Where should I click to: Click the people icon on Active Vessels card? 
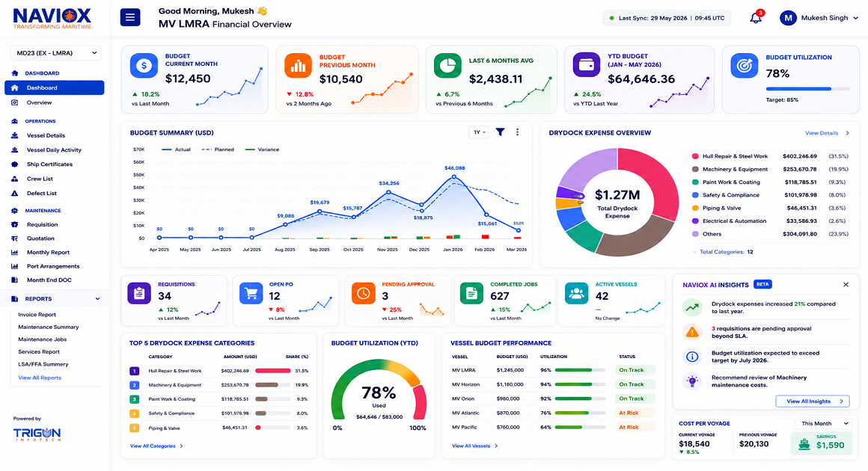[576, 294]
